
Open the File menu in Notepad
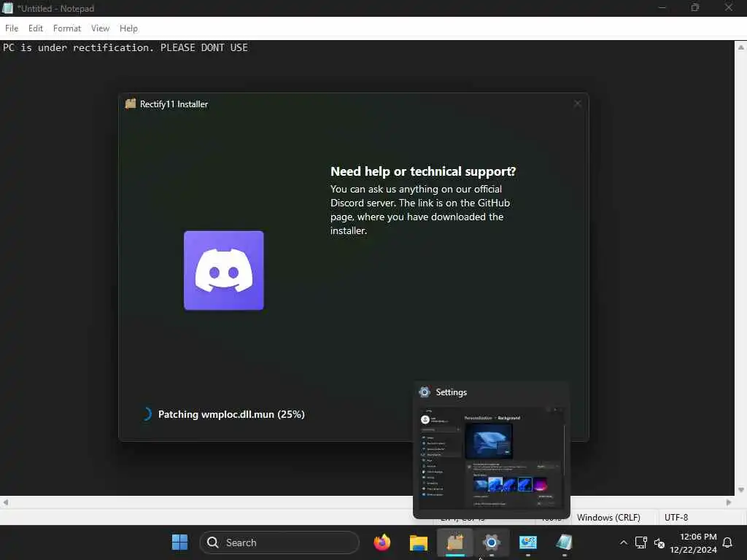[x=12, y=28]
